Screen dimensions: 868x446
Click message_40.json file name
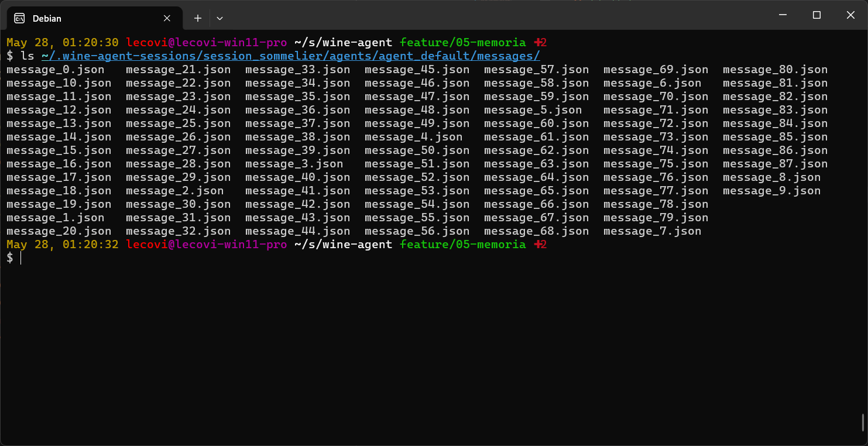297,177
